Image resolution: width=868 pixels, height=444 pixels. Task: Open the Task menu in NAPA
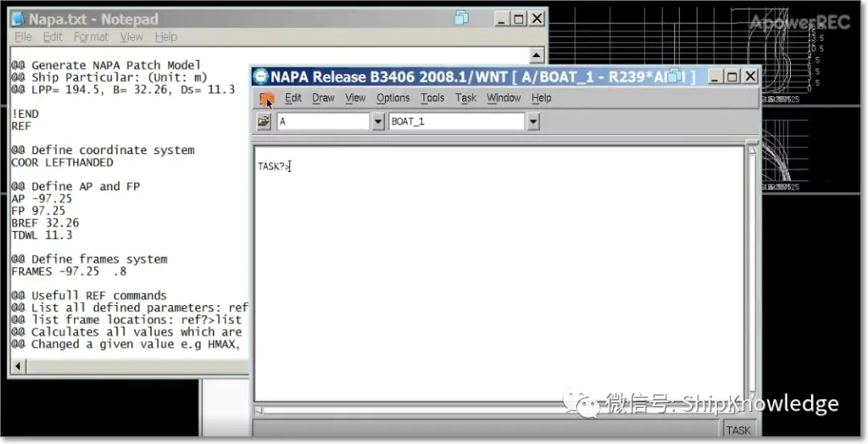pos(465,98)
